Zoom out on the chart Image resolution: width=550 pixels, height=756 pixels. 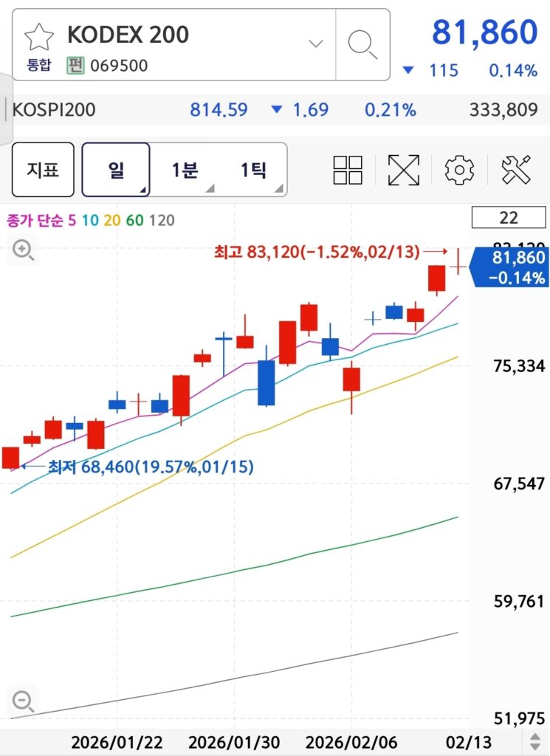tap(24, 701)
